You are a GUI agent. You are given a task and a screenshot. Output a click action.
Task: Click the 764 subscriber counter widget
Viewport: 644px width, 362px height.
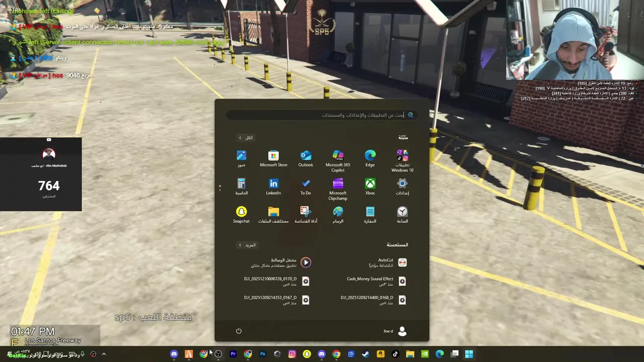click(41, 174)
